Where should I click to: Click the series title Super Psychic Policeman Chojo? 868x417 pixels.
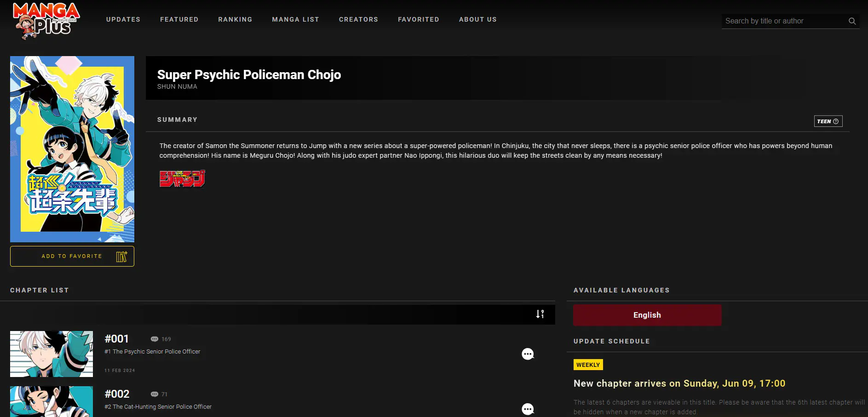click(249, 74)
